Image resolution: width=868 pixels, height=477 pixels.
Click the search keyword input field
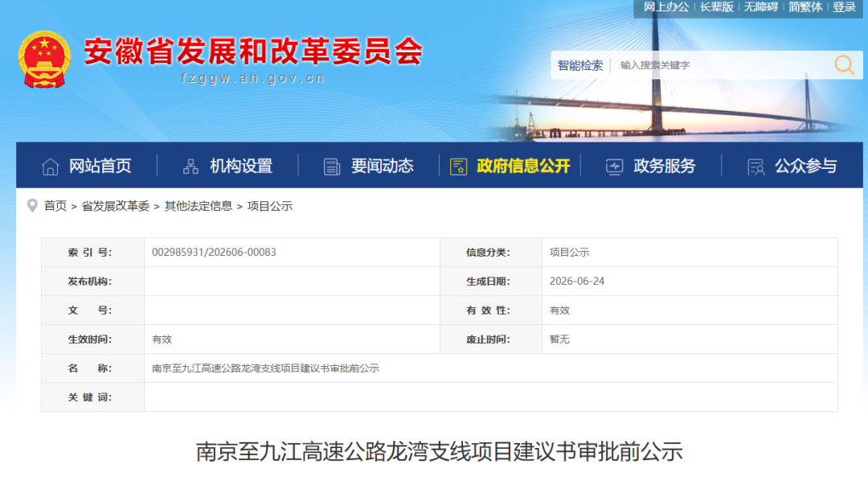click(x=719, y=65)
